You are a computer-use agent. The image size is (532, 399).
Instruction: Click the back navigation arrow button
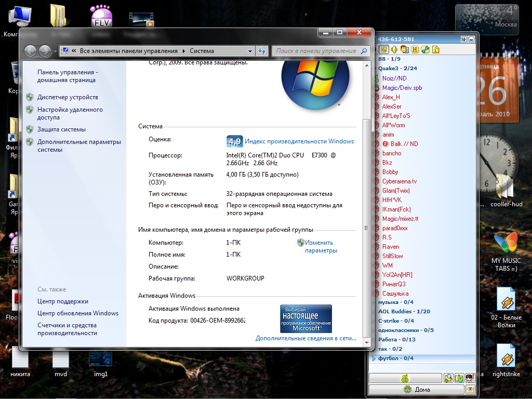[x=30, y=51]
